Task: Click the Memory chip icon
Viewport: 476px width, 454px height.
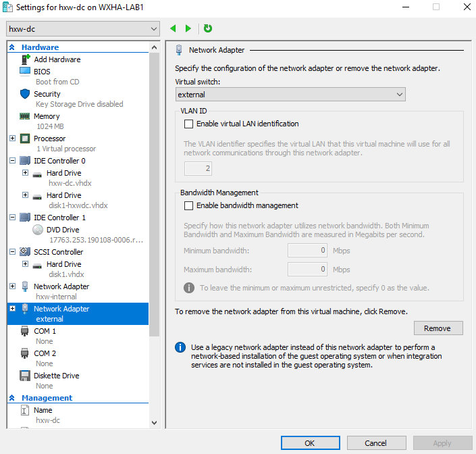Action: (x=25, y=116)
